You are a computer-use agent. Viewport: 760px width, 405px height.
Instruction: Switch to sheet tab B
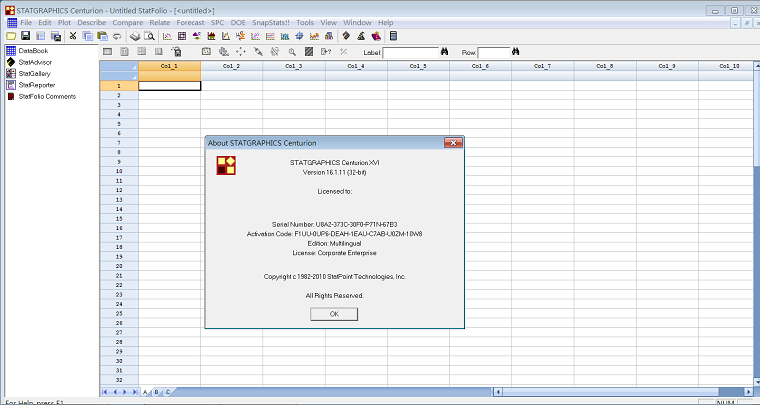click(x=156, y=392)
